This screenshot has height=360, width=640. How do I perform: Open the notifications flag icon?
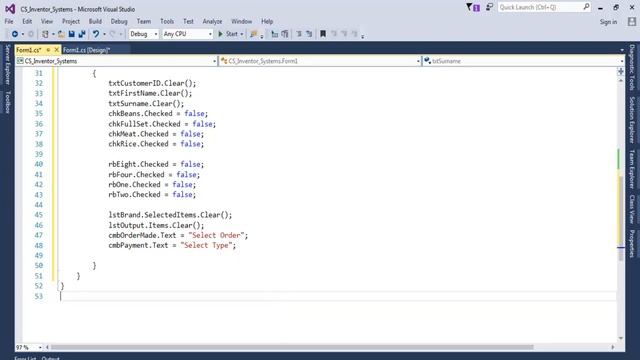(473, 7)
